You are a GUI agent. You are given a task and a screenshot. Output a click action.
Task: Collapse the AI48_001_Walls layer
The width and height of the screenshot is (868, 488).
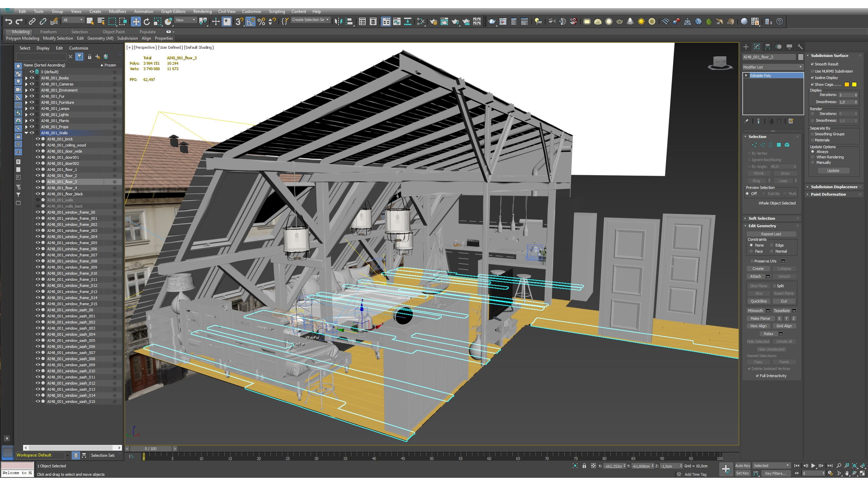[26, 133]
